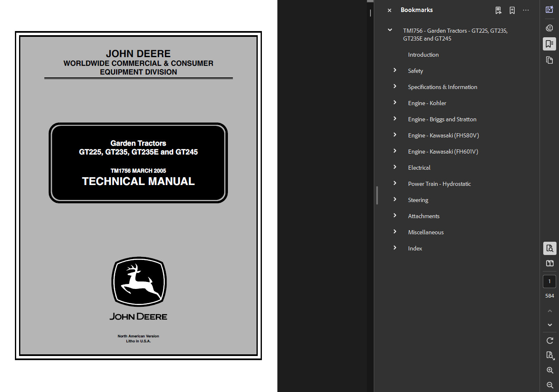This screenshot has width=559, height=392.
Task: Go to the next page with the down arrow
Action: point(550,325)
